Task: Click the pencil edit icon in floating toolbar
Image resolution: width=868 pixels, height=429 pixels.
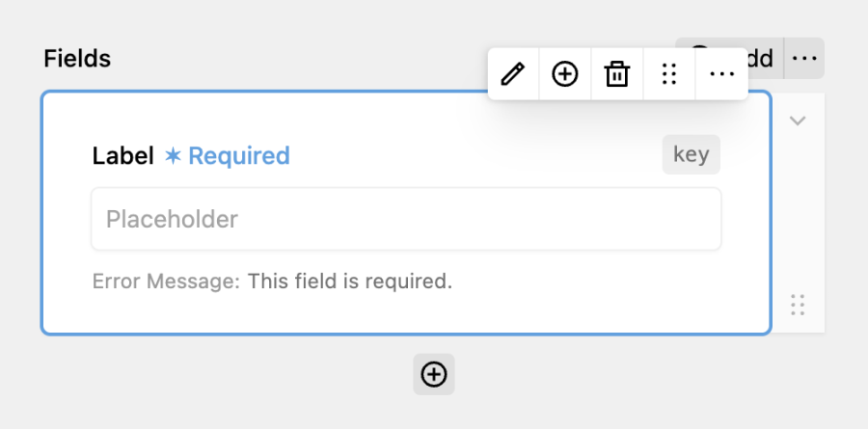Action: click(x=513, y=73)
